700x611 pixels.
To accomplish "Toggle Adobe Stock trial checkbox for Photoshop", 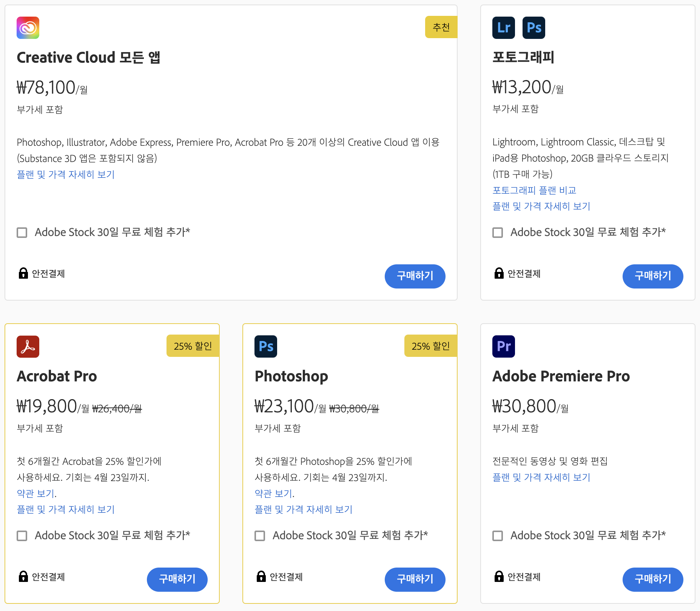I will (x=260, y=535).
